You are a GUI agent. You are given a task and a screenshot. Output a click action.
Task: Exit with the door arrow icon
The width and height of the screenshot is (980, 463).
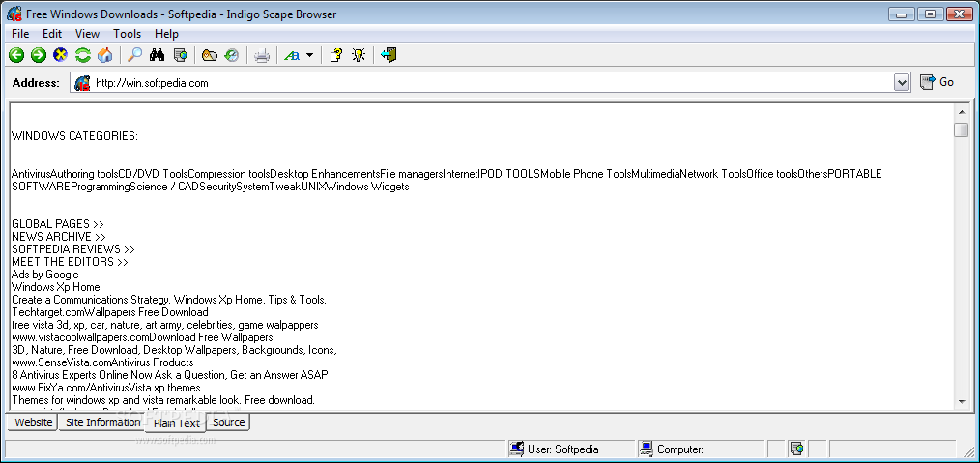(x=389, y=56)
